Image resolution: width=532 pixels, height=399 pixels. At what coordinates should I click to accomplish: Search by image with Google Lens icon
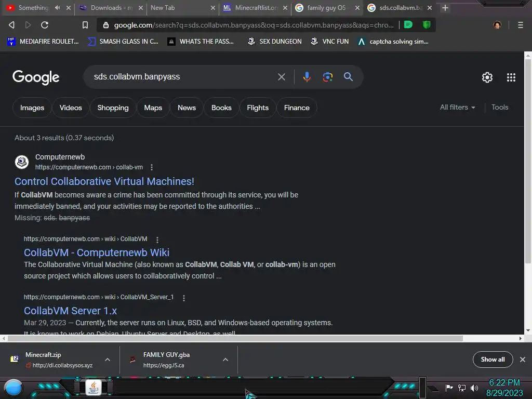[x=327, y=77]
